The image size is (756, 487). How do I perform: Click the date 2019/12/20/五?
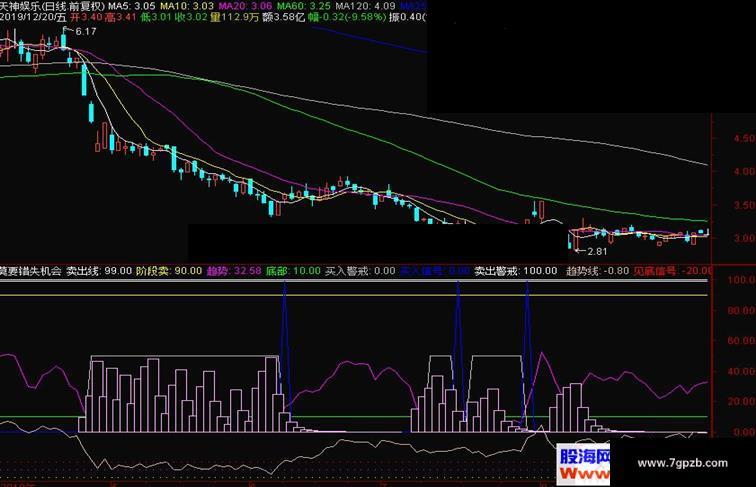(33, 17)
